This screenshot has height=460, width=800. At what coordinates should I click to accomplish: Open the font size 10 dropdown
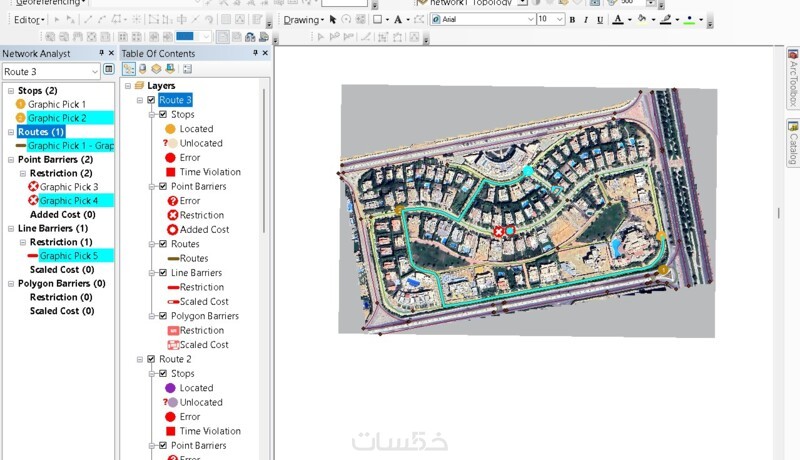(559, 19)
